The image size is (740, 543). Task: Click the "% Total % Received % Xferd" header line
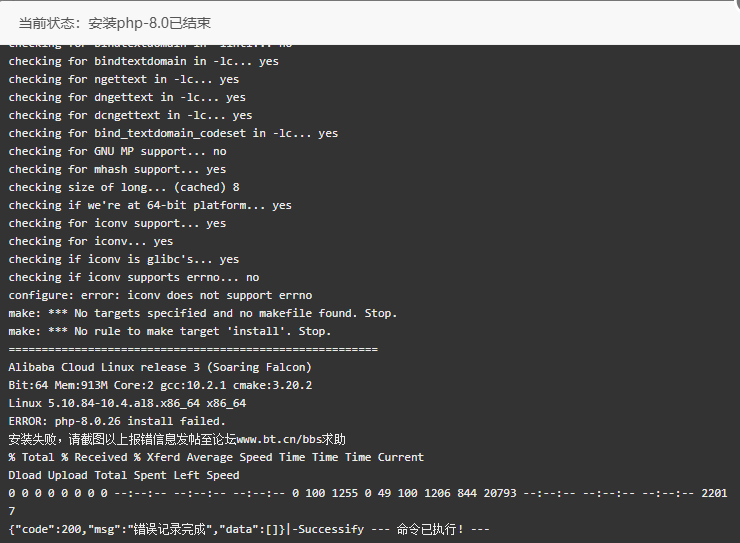(216, 457)
